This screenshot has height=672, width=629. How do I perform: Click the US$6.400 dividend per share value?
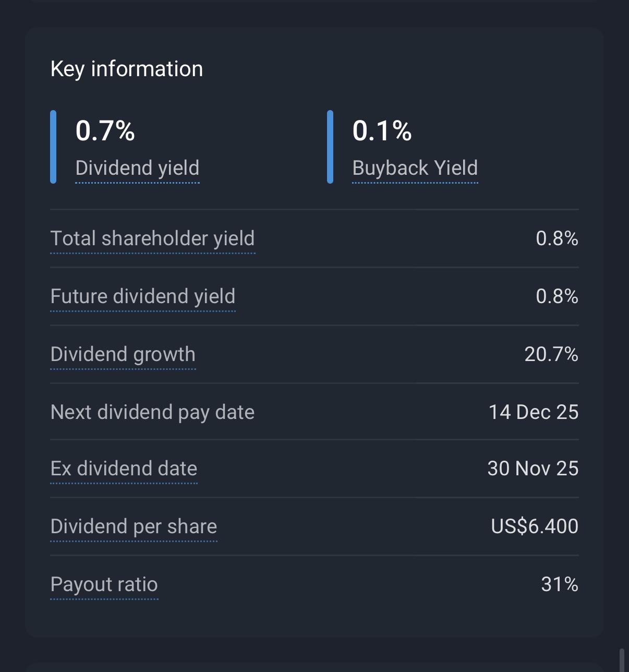[535, 526]
